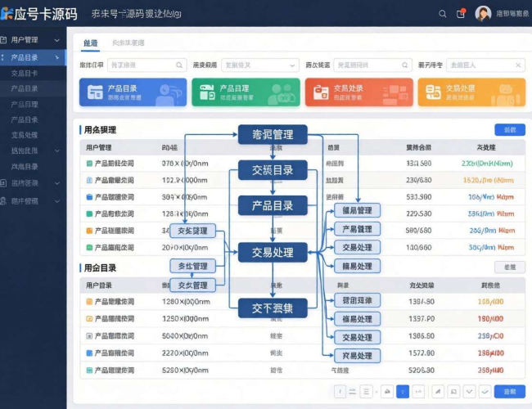Focus the fourth filter input field
Viewport: 532px width, 409px height.
coord(486,65)
